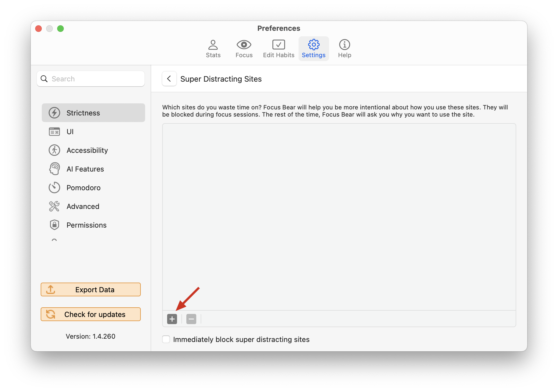Open the UI settings section

[93, 131]
